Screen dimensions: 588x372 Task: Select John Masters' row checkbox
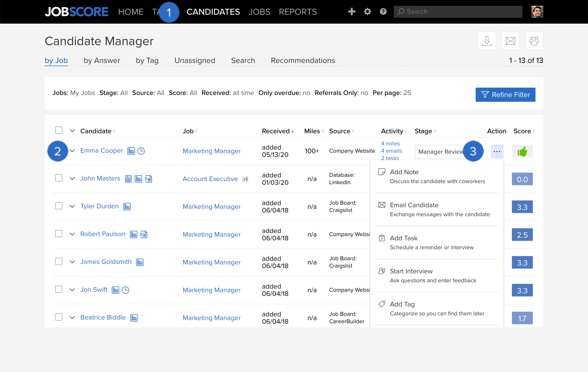tap(59, 178)
